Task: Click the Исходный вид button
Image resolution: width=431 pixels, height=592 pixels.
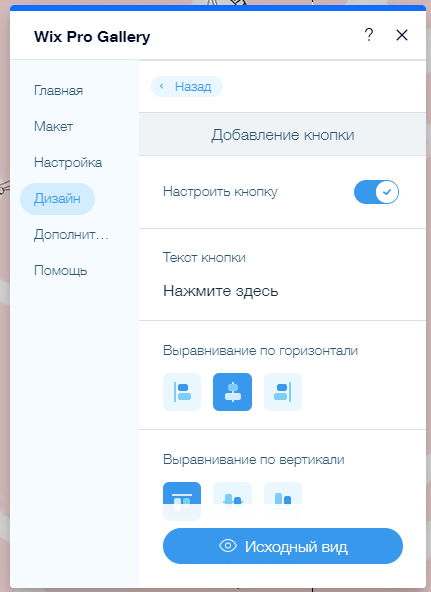Action: [x=283, y=546]
